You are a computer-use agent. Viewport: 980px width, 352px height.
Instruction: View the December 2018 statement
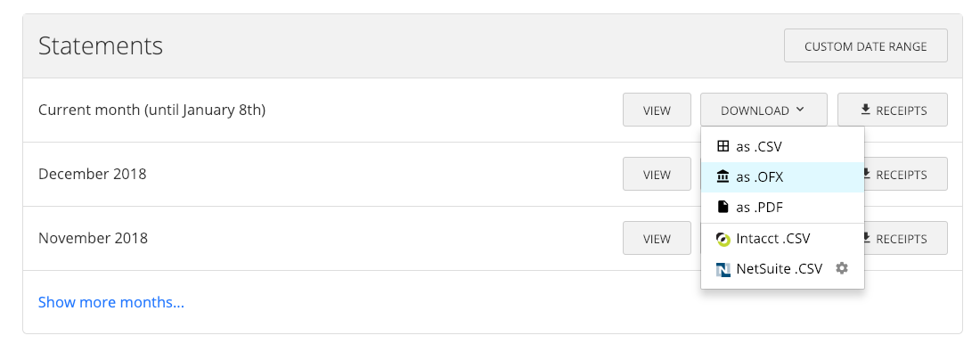click(x=657, y=174)
